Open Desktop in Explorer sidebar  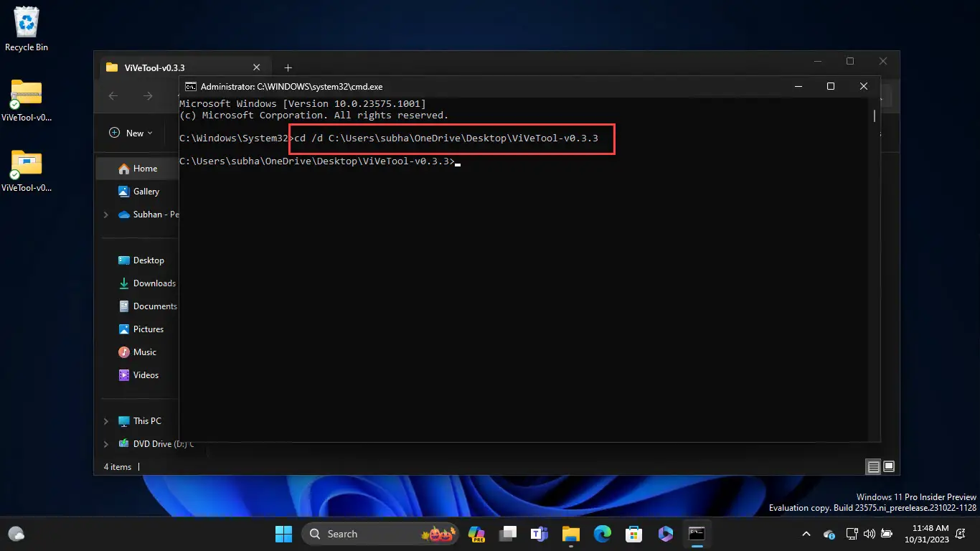pos(141,260)
